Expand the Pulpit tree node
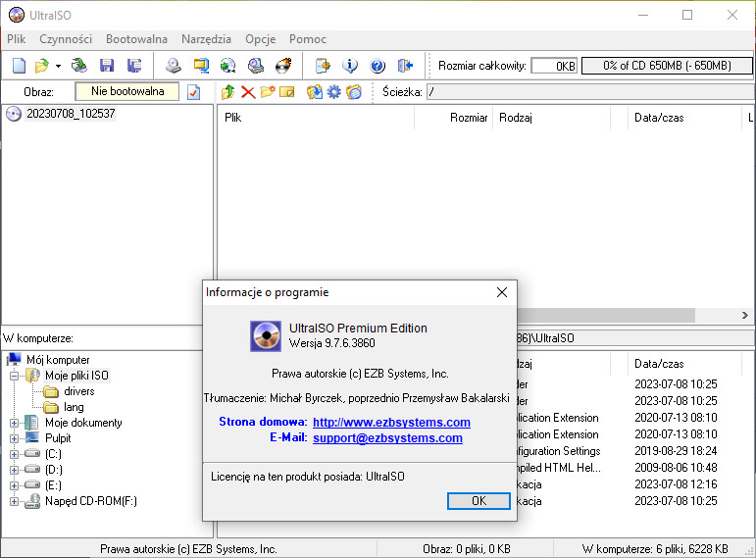Screen dimensions: 756x558 (x=15, y=438)
